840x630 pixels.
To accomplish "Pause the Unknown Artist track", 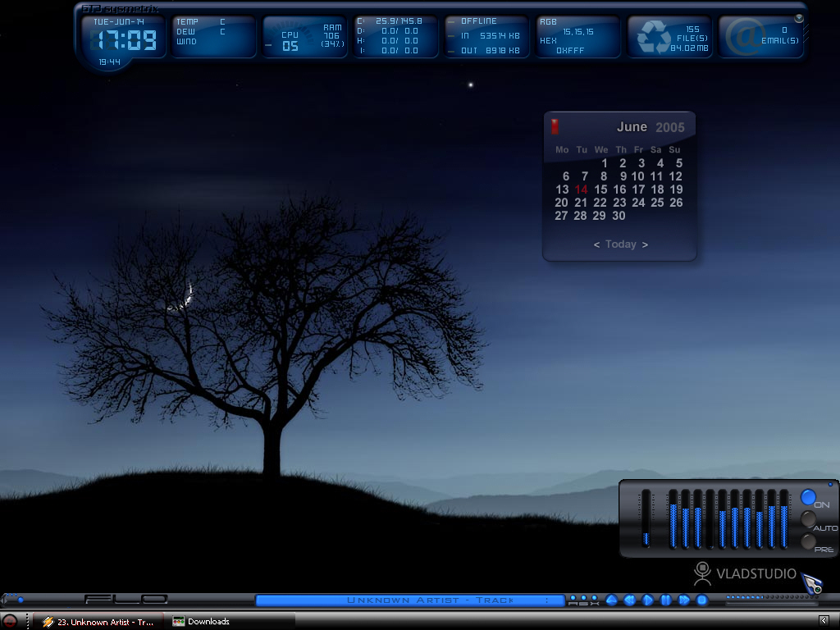I will click(666, 600).
